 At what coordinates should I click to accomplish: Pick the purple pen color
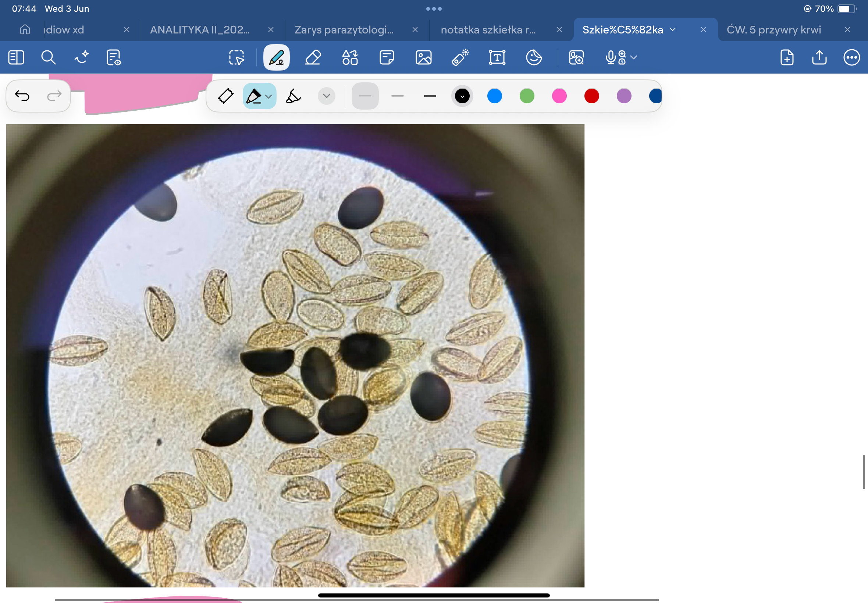(x=624, y=96)
